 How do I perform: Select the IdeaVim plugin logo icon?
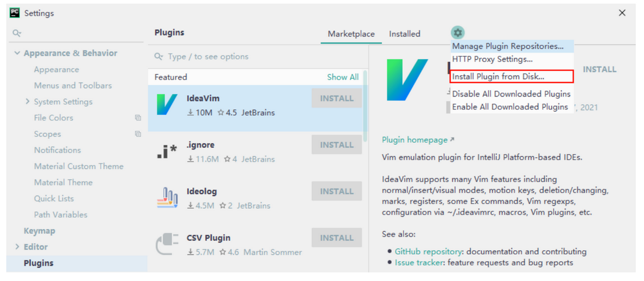point(167,105)
